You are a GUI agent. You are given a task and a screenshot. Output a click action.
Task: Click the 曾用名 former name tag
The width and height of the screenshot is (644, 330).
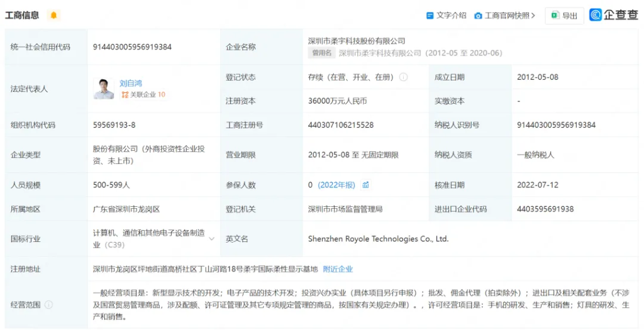[x=321, y=53]
